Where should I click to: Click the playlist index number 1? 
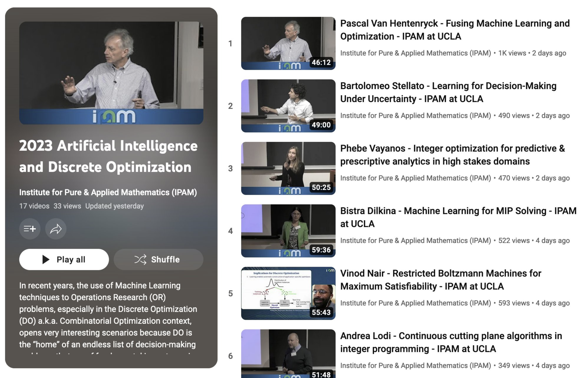coord(230,44)
